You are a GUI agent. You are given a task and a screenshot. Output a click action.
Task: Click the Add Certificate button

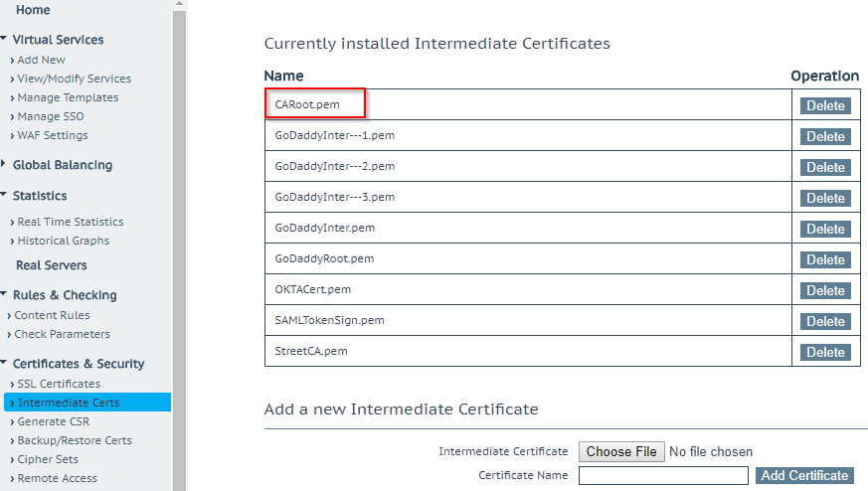804,475
